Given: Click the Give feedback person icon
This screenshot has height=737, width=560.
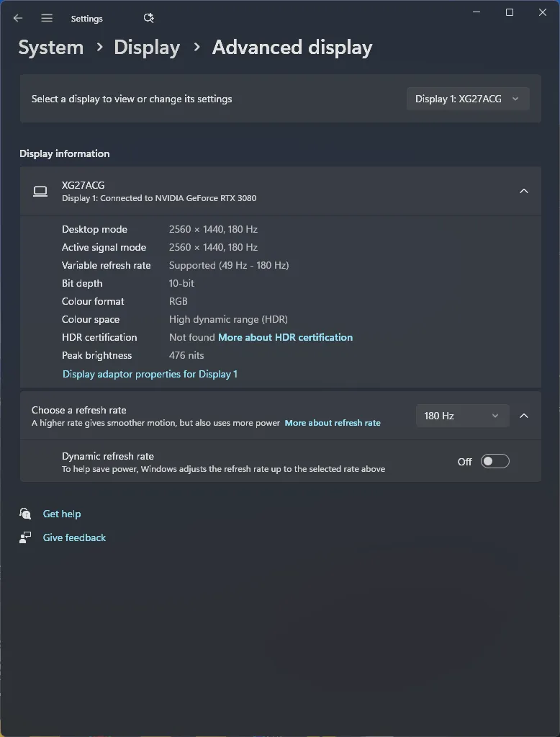Looking at the screenshot, I should coord(25,537).
